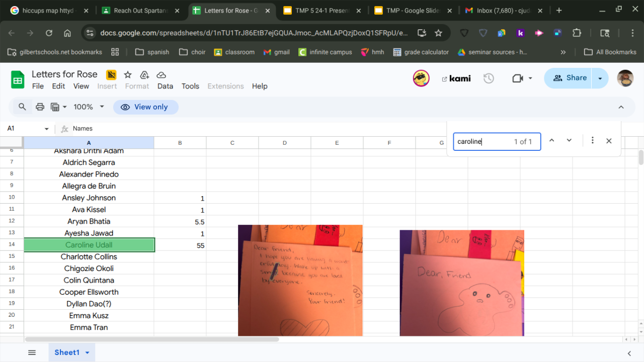Open more options in the find box

(592, 141)
